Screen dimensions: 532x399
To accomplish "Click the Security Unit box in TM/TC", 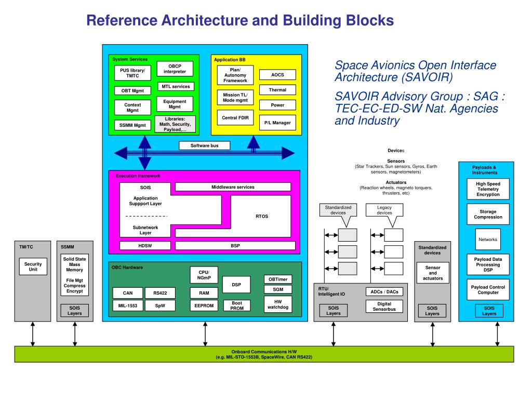I will [x=33, y=267].
